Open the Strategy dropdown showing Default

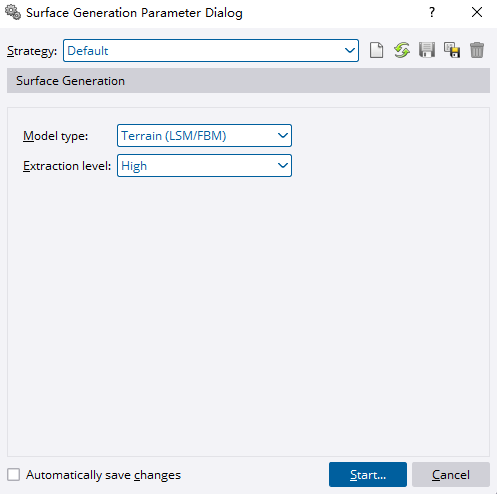pos(211,51)
